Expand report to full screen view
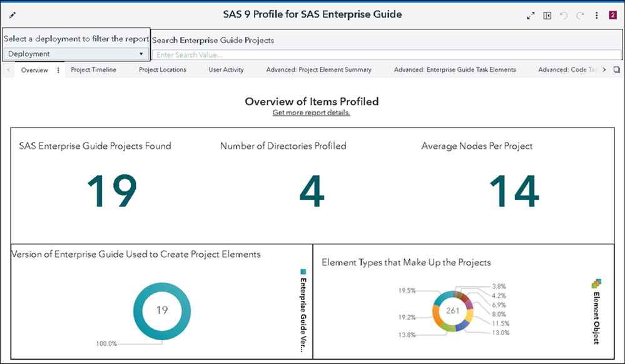 tap(531, 16)
